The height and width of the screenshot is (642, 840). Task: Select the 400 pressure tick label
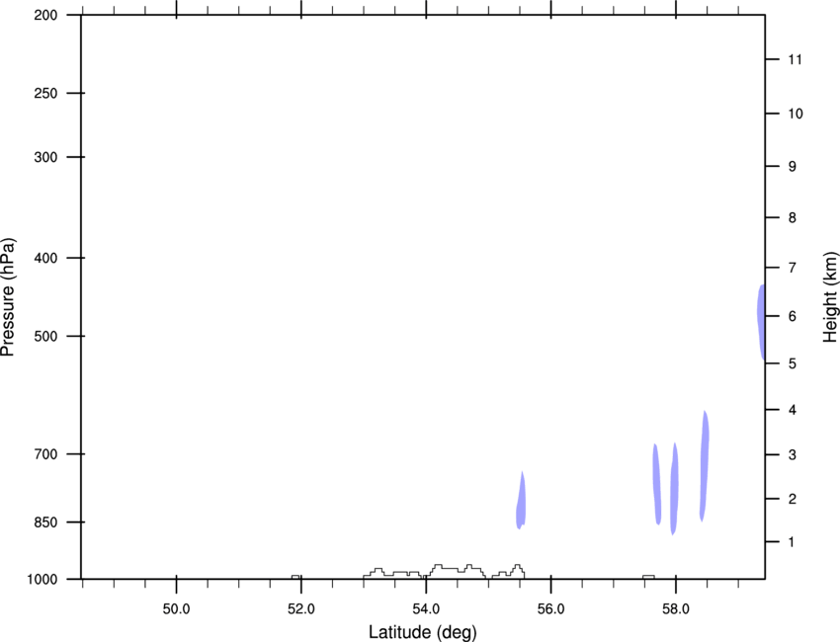click(45, 258)
